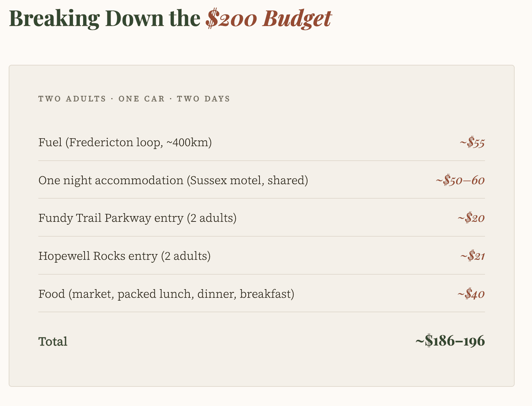The height and width of the screenshot is (406, 532).
Task: Click the ~$21 Hopewell Rocks amount
Action: [x=472, y=256]
